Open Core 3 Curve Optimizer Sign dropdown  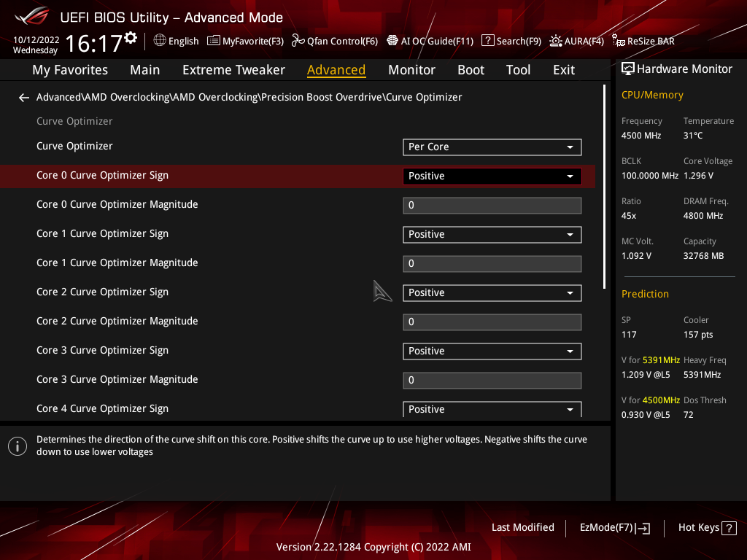coord(492,351)
